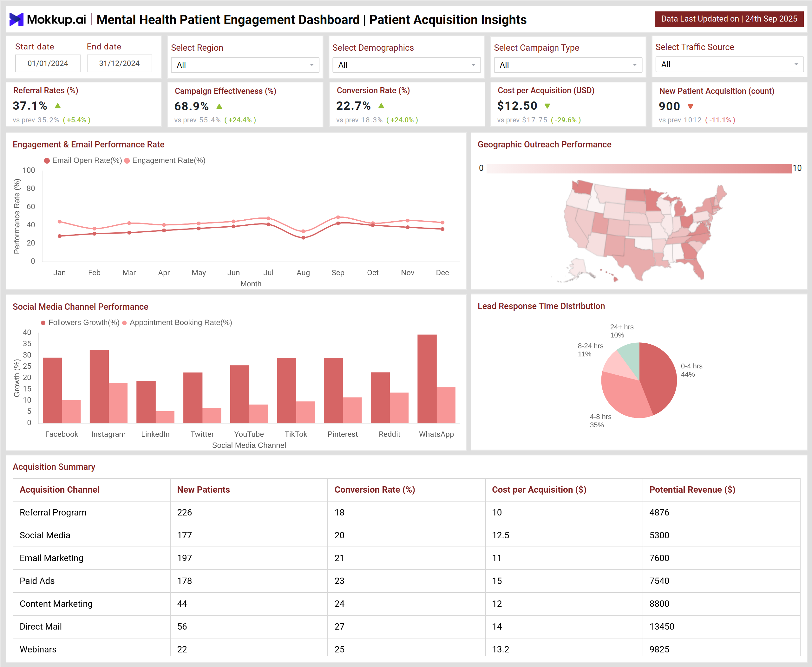Click the Webinars row label

click(x=38, y=649)
